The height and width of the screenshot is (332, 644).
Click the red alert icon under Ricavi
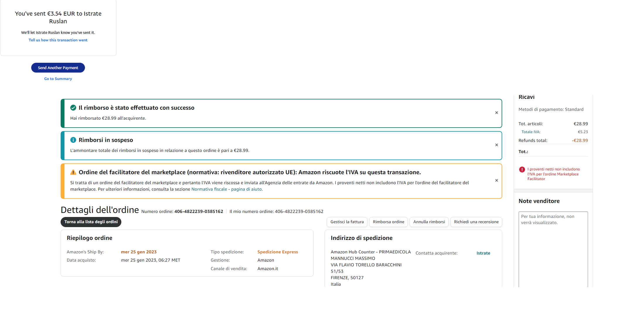point(522,170)
